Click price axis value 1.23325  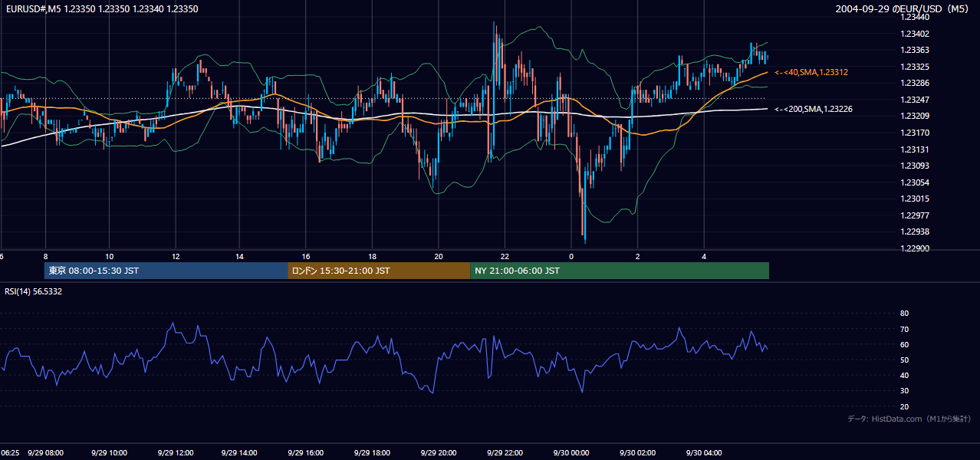[x=915, y=67]
